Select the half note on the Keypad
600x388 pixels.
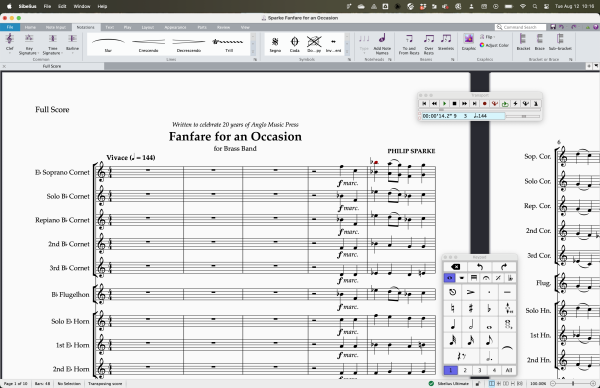click(471, 325)
